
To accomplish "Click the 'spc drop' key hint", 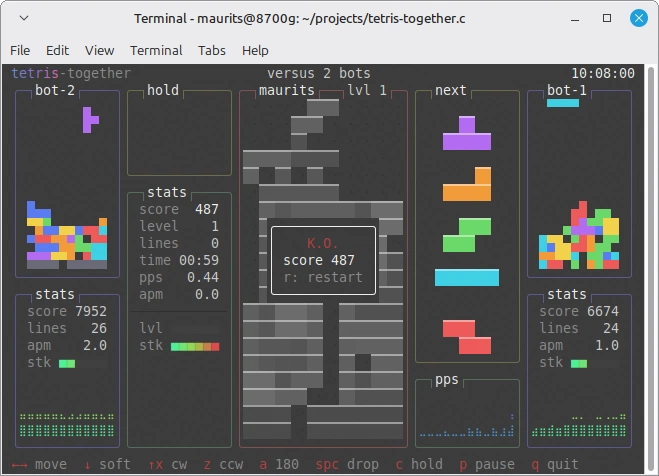I will [347, 464].
